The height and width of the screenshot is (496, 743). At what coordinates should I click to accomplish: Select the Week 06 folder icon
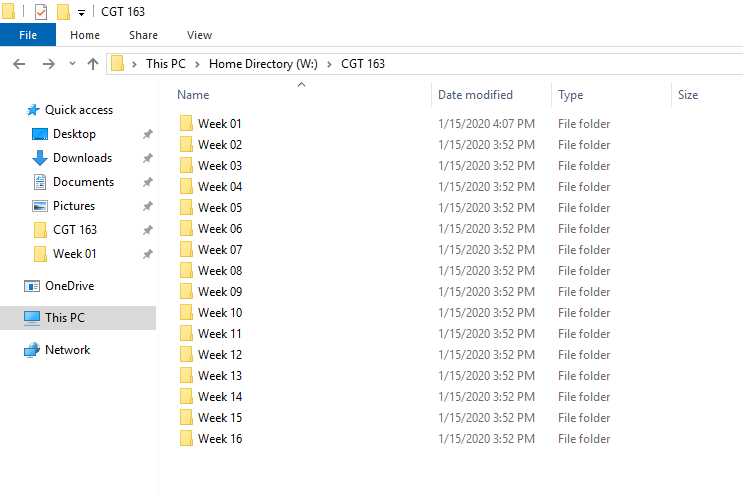coord(186,228)
